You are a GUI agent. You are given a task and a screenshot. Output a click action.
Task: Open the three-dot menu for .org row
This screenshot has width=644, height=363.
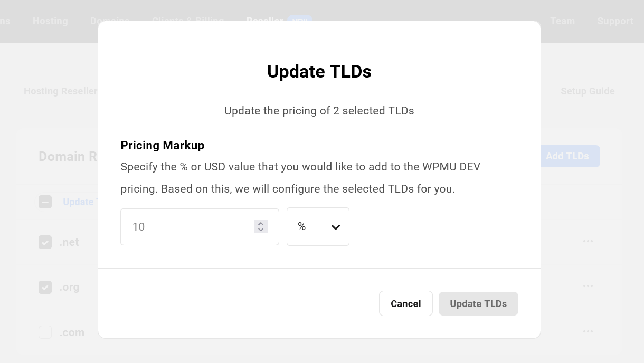pyautogui.click(x=588, y=286)
